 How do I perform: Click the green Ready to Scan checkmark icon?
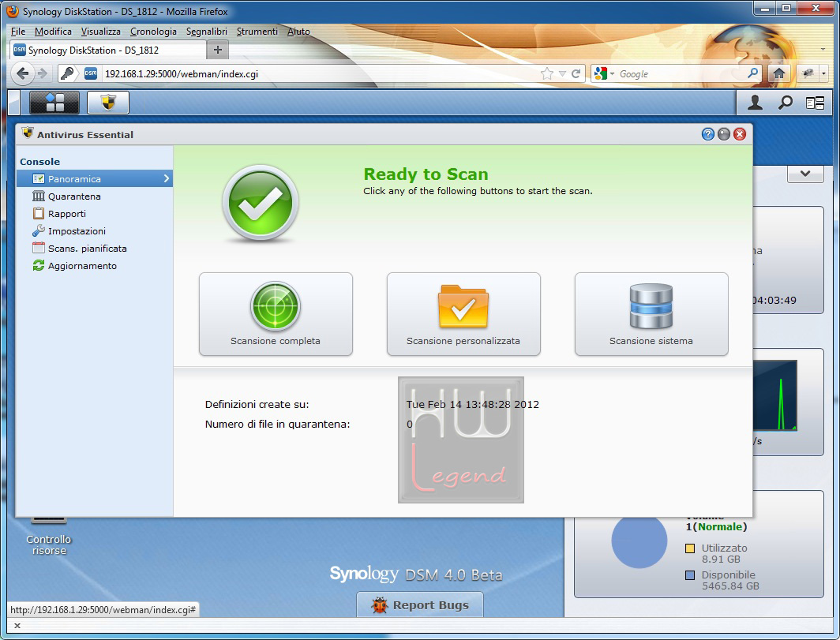tap(261, 203)
